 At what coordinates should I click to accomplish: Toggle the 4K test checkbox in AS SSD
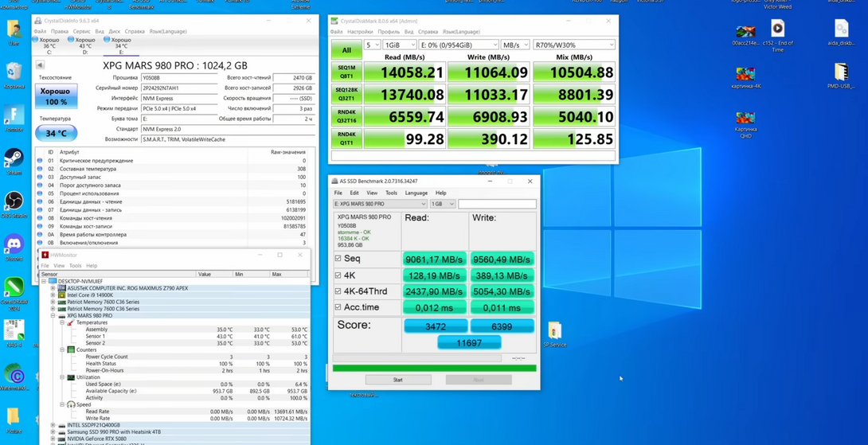click(x=338, y=275)
